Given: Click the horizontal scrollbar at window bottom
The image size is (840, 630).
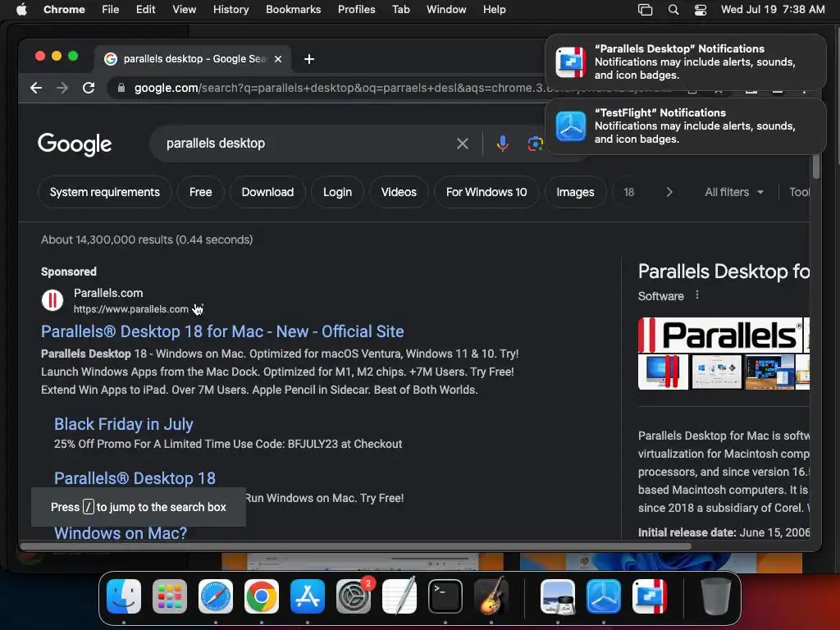Looking at the screenshot, I should 356,547.
